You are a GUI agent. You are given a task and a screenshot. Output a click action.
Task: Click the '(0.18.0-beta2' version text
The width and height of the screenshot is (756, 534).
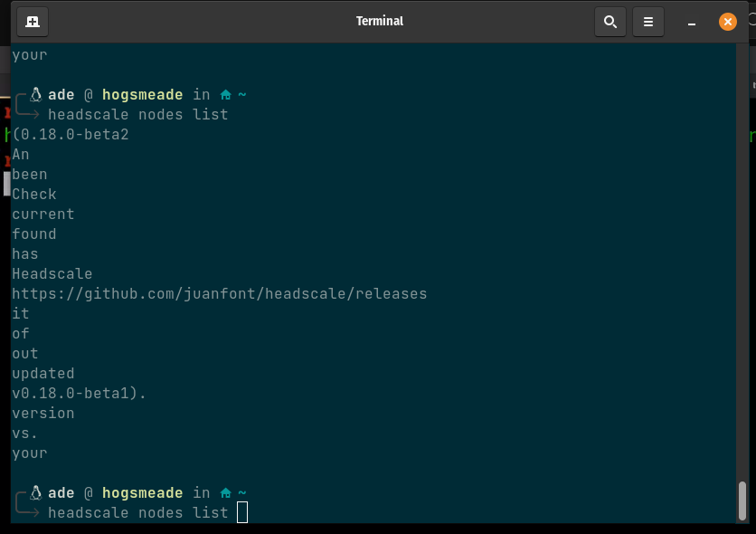pyautogui.click(x=71, y=134)
